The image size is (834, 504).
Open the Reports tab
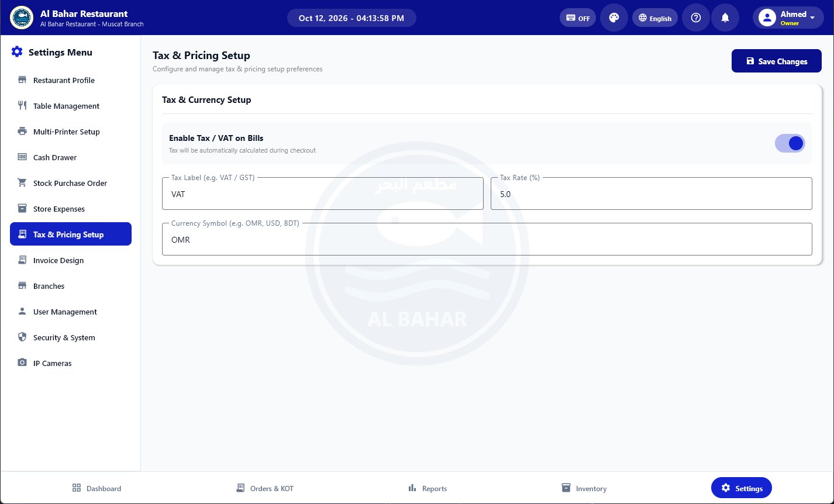pyautogui.click(x=428, y=488)
